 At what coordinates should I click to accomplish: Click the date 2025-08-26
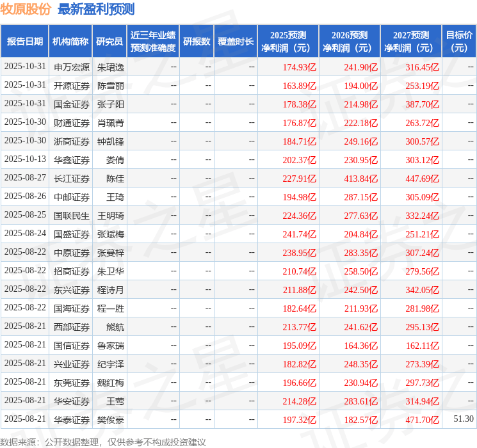point(25,196)
